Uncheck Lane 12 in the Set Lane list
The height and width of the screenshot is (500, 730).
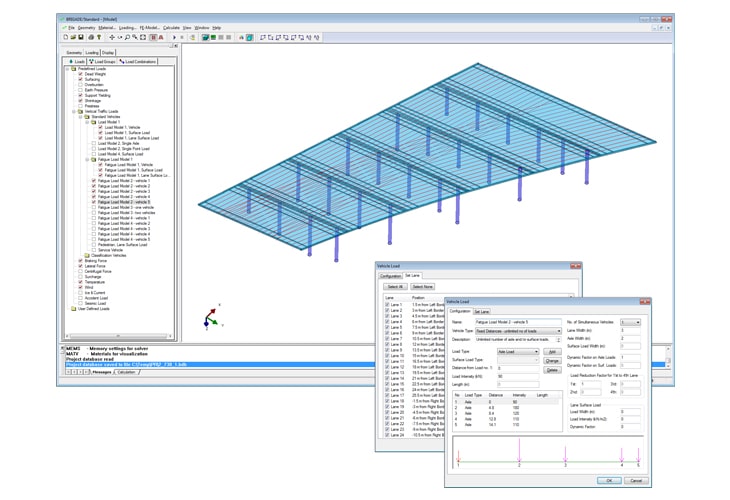click(387, 367)
